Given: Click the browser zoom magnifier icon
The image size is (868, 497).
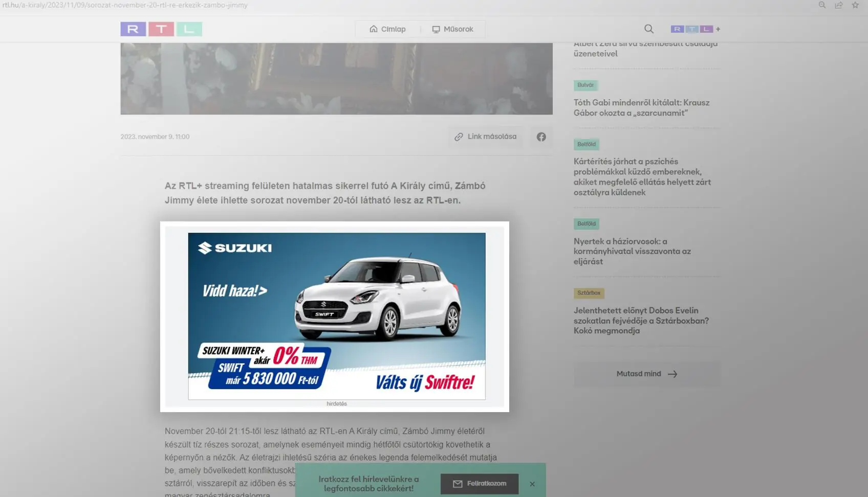Looking at the screenshot, I should pos(822,5).
